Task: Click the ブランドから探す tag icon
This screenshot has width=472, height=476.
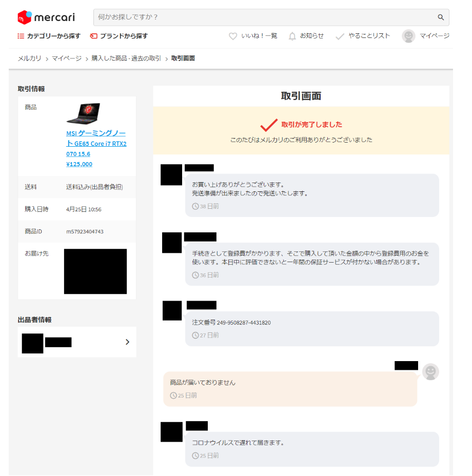Action: tap(93, 36)
